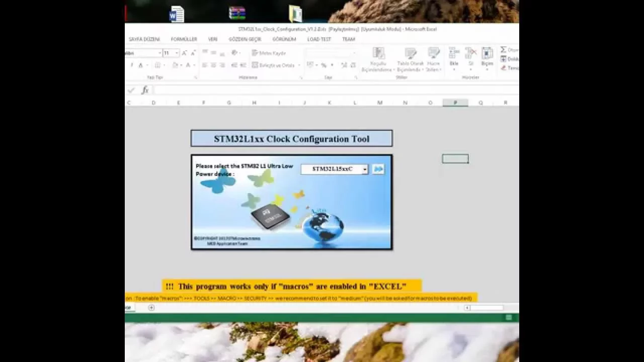Click the increase indent icon
644x362 pixels.
pyautogui.click(x=243, y=65)
